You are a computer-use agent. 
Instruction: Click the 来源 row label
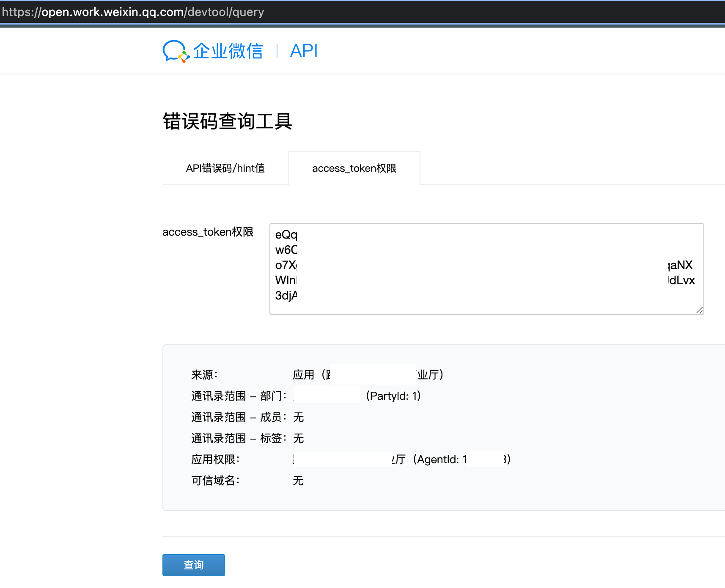[x=204, y=375]
